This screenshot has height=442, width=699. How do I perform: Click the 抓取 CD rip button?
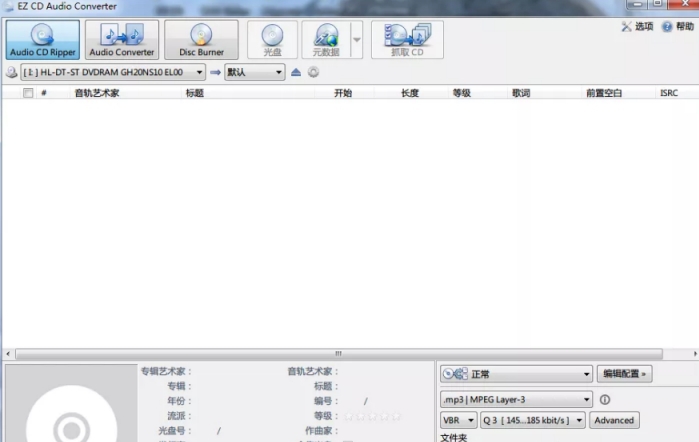407,40
